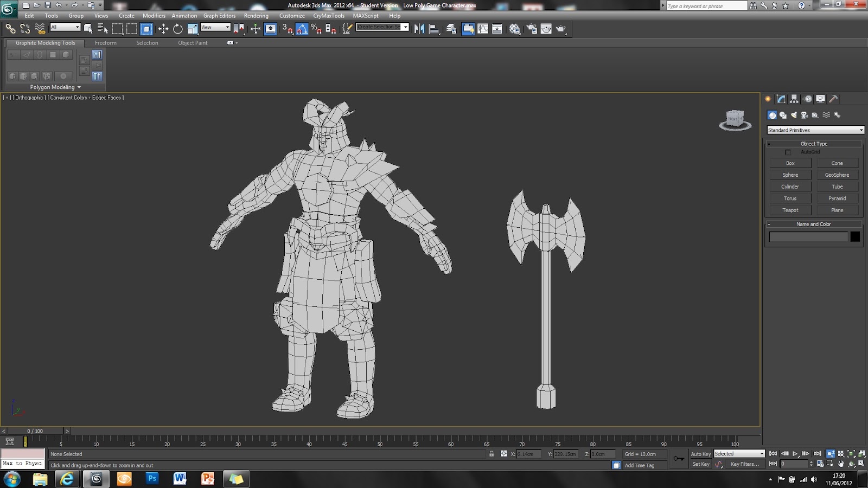Click the teapot Render Production icon
This screenshot has width=868, height=488.
point(560,29)
